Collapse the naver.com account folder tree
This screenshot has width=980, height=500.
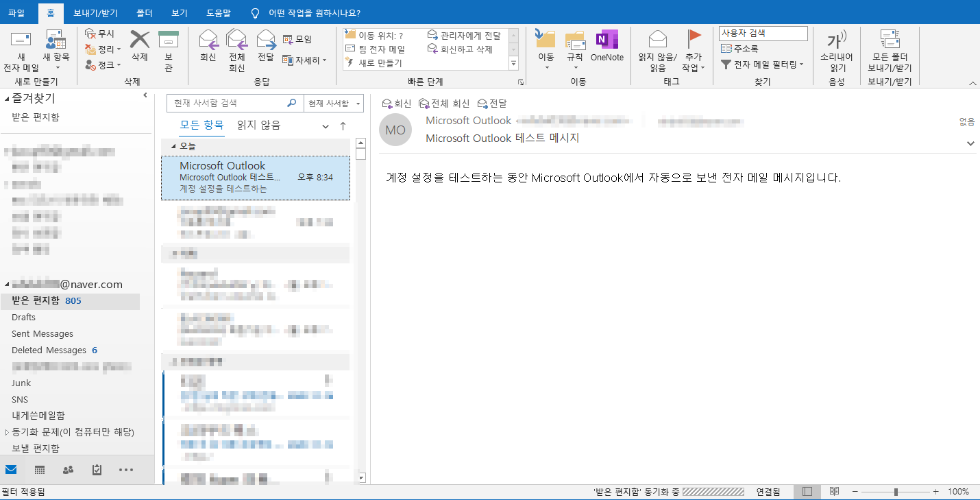pos(7,284)
